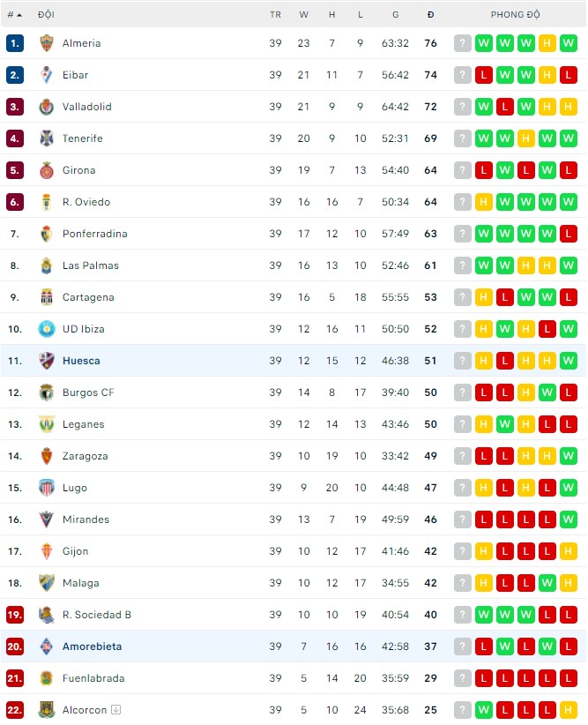Select the Almeria club crest
Screen dimensions: 588x725
(46, 43)
